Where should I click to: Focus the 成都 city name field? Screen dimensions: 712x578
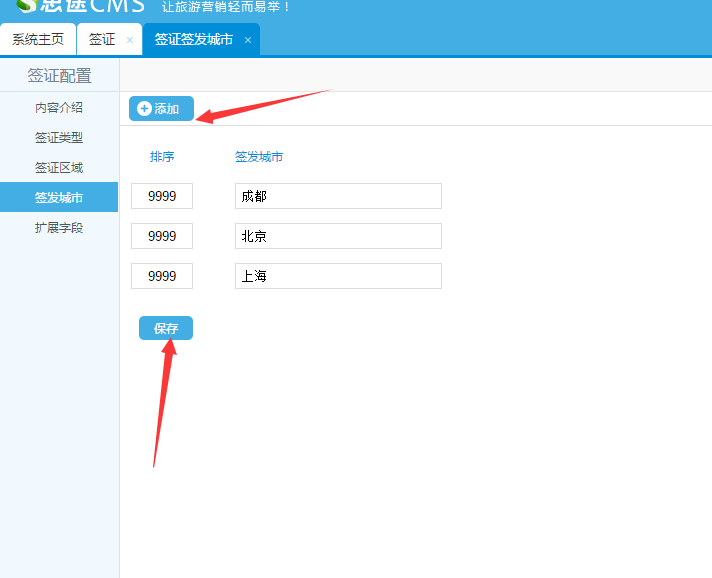pyautogui.click(x=338, y=197)
